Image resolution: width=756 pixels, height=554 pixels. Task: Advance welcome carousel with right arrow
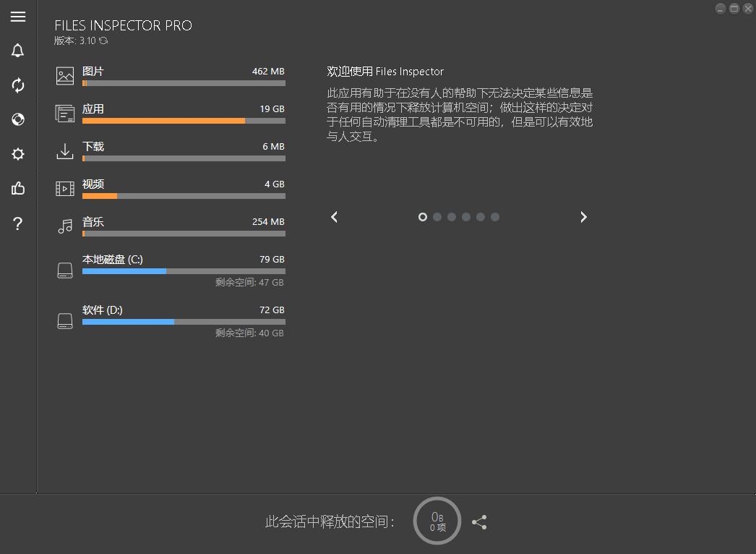click(583, 216)
